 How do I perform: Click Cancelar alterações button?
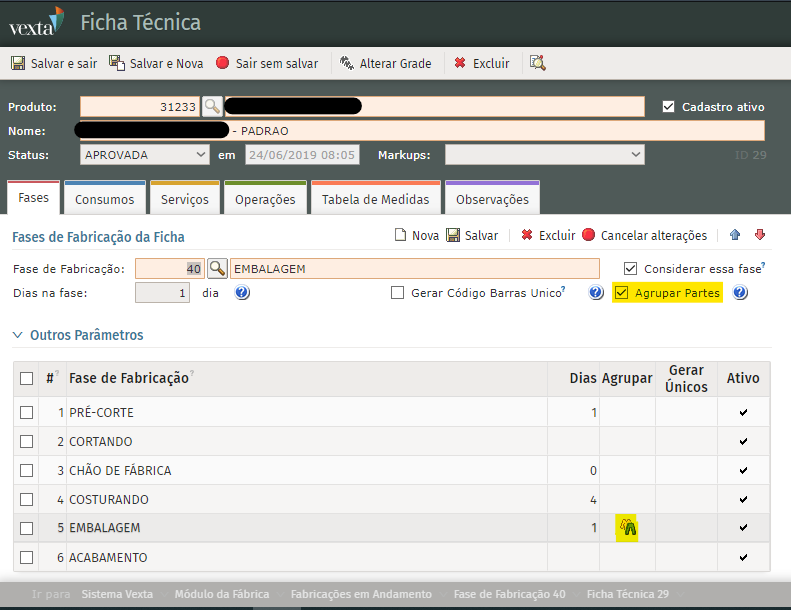coord(644,236)
